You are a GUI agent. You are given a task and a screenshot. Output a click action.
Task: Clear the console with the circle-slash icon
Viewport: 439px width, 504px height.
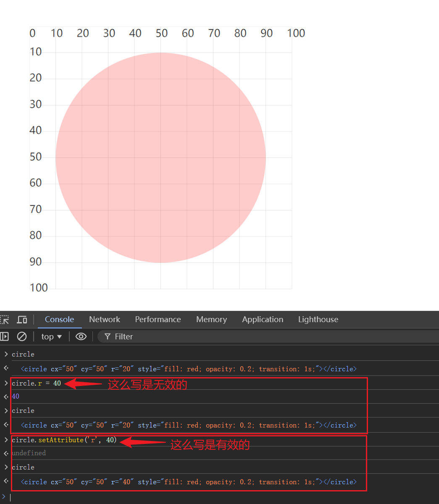pos(22,336)
